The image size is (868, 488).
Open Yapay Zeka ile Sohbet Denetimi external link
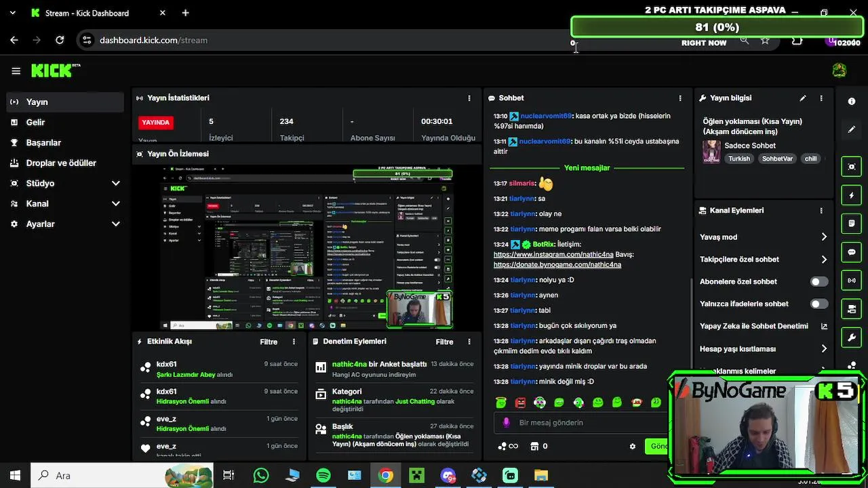click(x=824, y=326)
